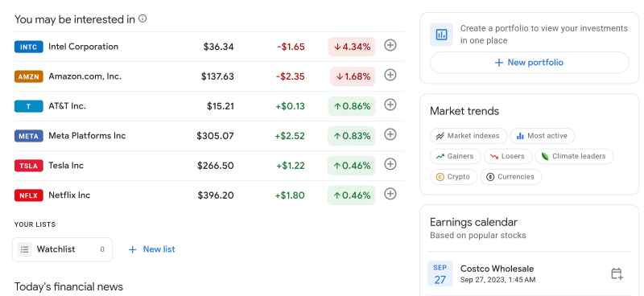Click the META ticker badge

click(x=29, y=136)
